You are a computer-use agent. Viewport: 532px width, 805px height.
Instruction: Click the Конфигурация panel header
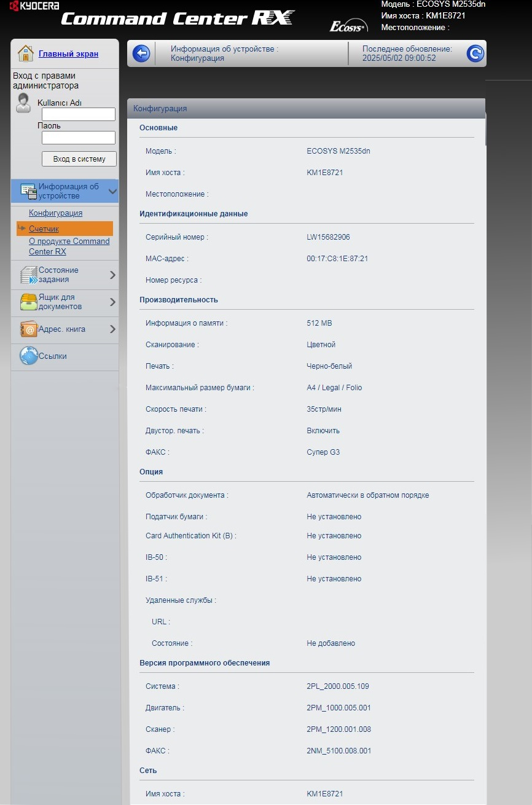click(306, 108)
